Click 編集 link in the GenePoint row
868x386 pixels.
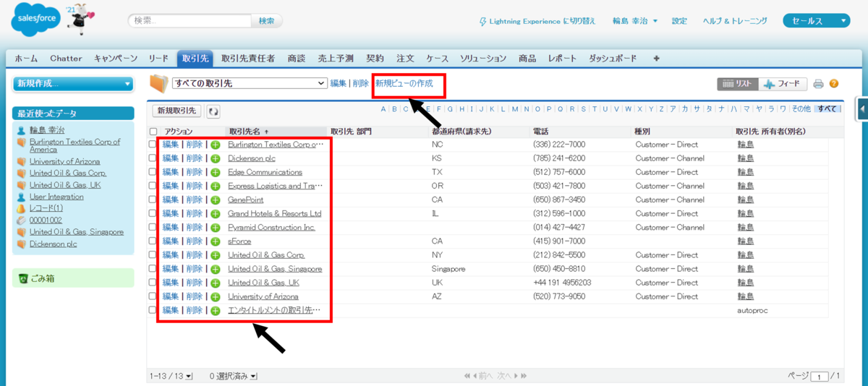[x=171, y=200]
